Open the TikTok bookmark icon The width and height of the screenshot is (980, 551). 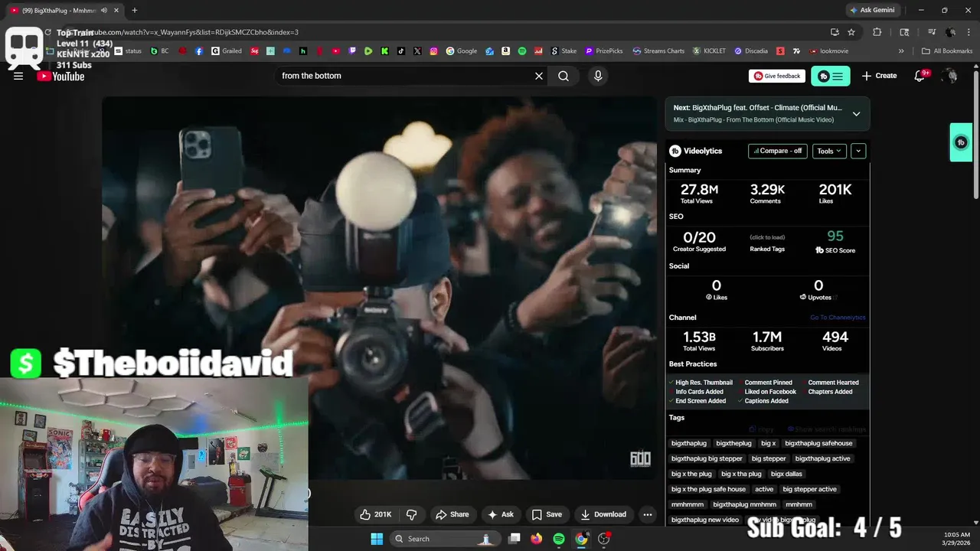point(401,51)
